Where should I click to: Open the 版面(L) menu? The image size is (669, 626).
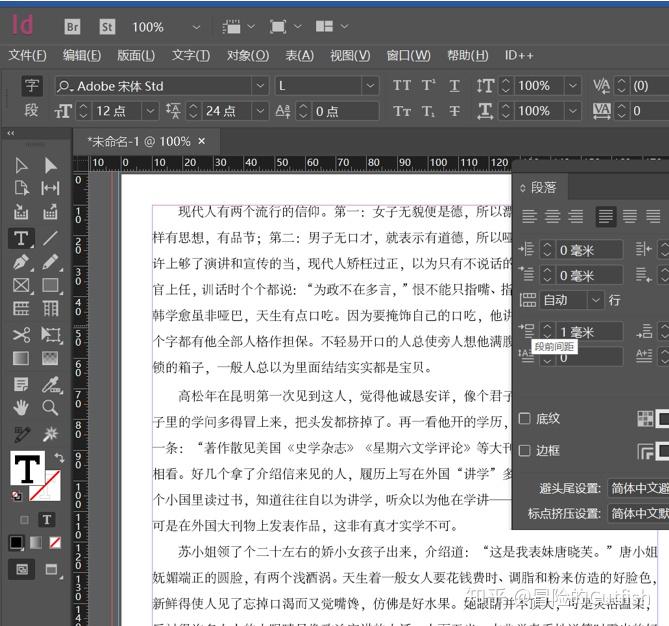[x=136, y=55]
